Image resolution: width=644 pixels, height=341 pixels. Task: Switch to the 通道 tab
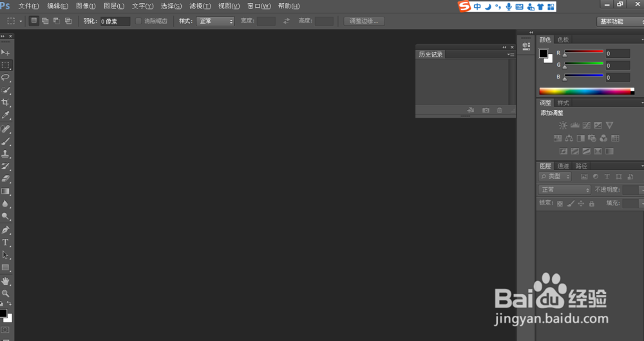(x=563, y=166)
